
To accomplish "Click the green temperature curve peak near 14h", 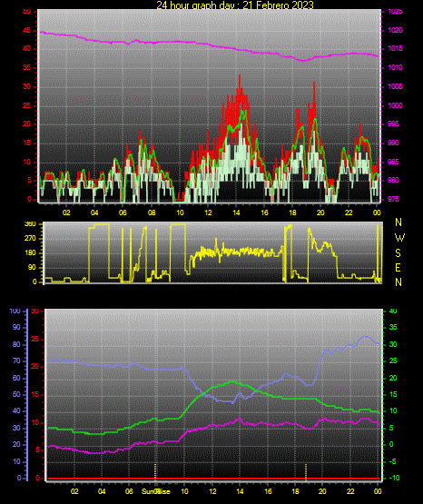I will 232,381.
